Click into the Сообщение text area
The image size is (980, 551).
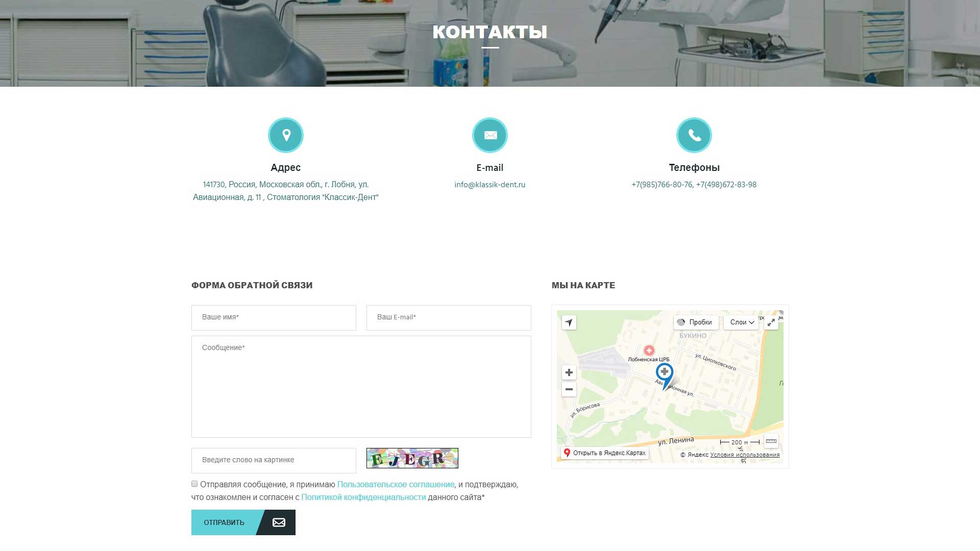click(361, 387)
